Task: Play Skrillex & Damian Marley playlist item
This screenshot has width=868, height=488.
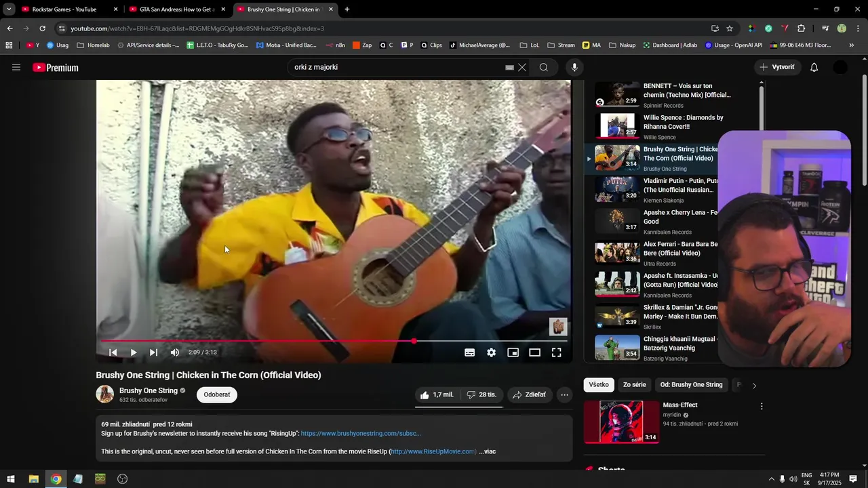Action: tap(656, 316)
